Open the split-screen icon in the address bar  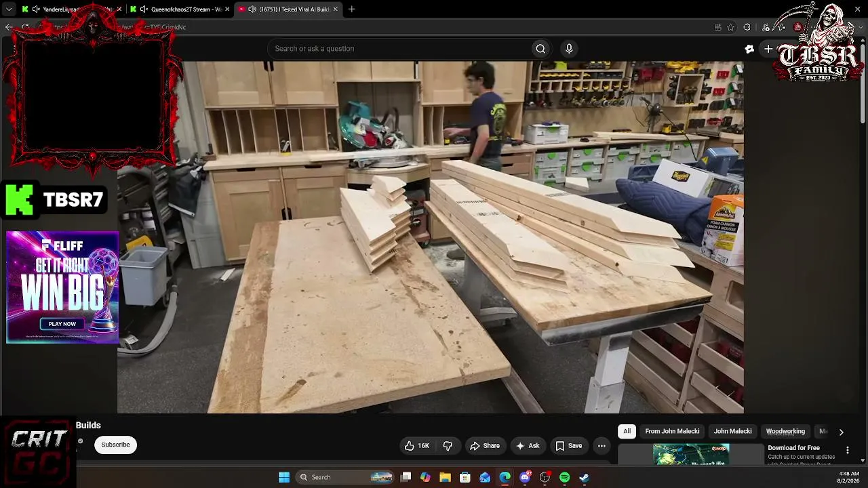[717, 27]
